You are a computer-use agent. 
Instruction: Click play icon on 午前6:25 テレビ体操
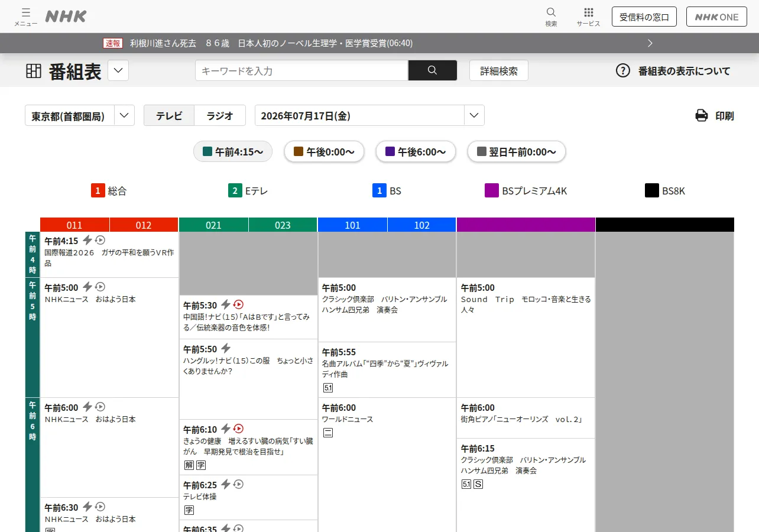point(238,484)
